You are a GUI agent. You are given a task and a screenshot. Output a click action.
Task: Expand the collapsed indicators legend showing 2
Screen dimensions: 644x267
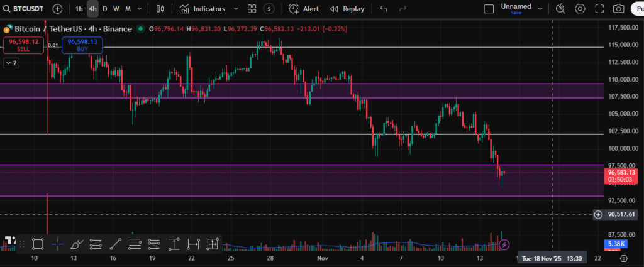(11, 63)
